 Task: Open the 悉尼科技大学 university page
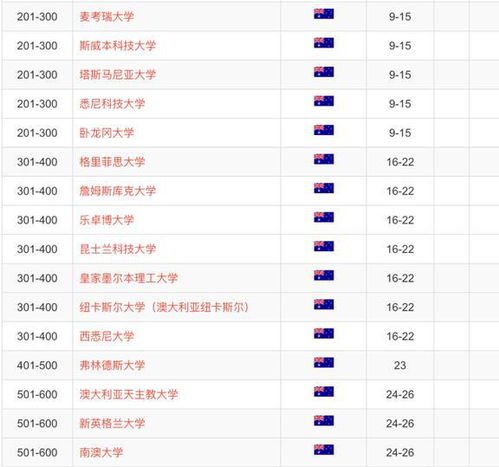(112, 104)
